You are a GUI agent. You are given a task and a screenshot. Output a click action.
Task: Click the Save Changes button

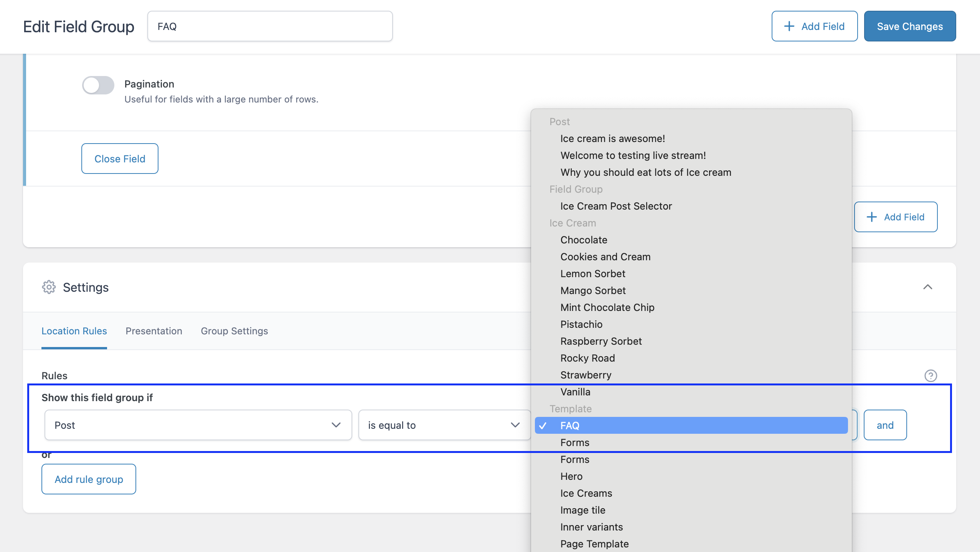coord(909,26)
